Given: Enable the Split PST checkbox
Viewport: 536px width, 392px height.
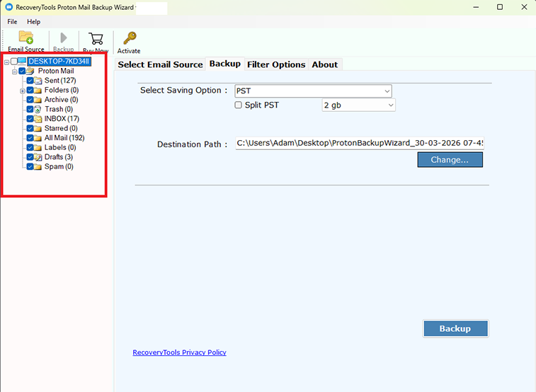Looking at the screenshot, I should pyautogui.click(x=238, y=105).
